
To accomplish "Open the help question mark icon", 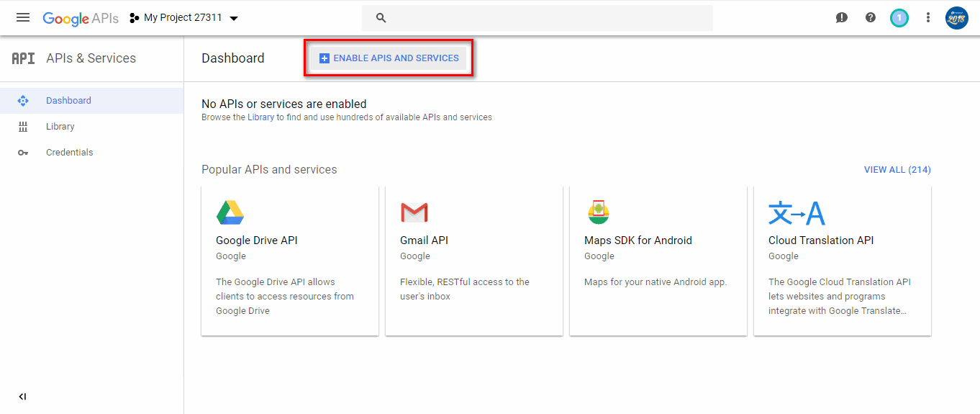I will 871,18.
